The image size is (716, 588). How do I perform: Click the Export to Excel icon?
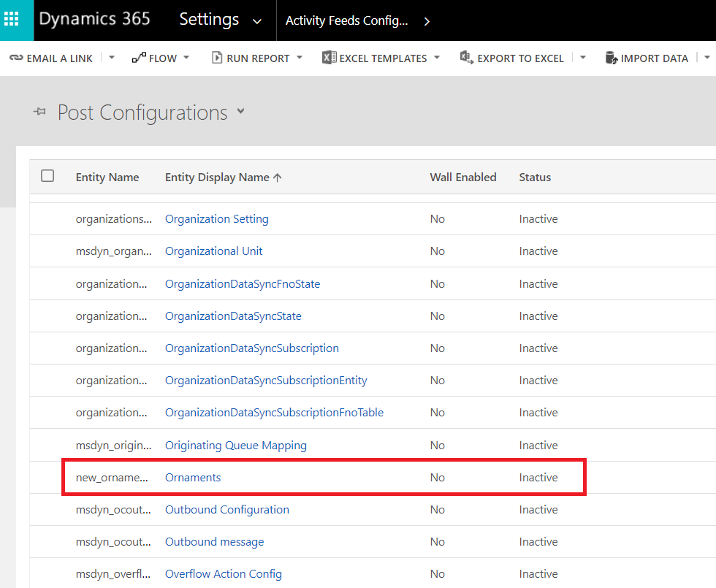pos(466,58)
